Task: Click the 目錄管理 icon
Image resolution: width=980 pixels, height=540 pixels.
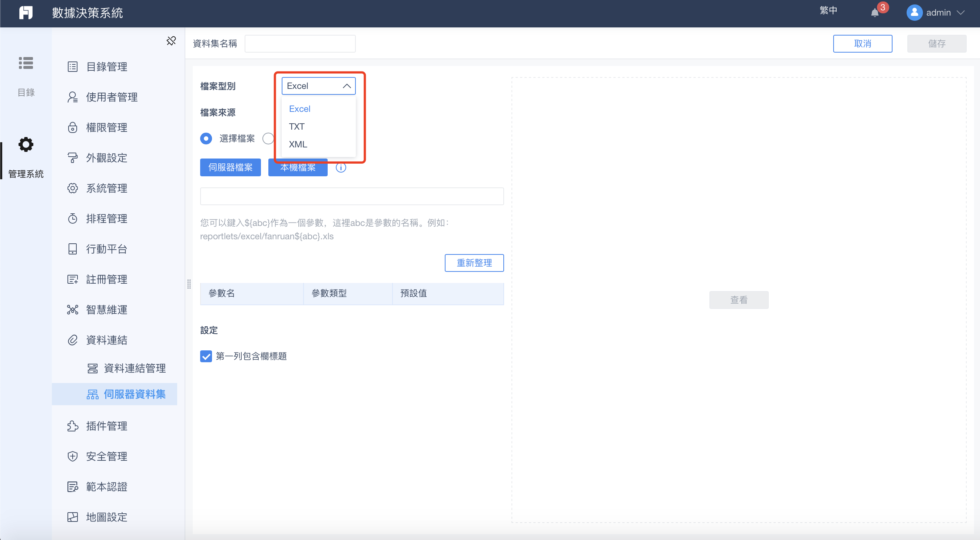Action: pos(72,67)
